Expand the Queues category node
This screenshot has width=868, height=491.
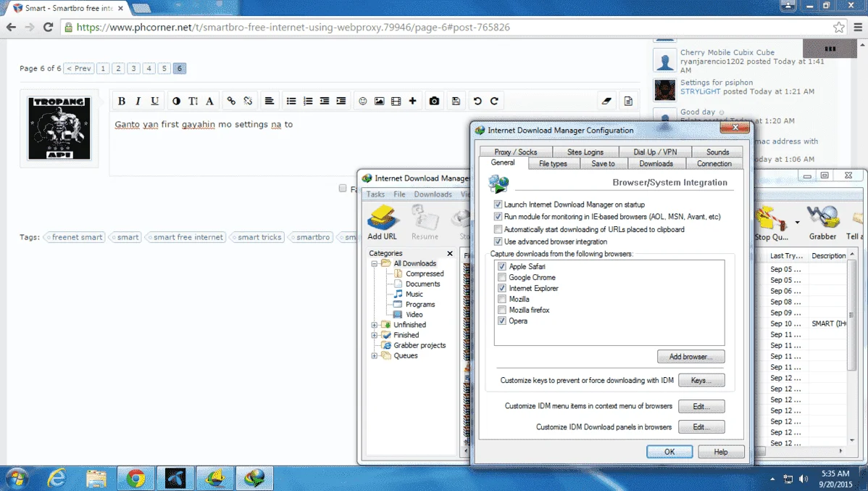[x=375, y=356]
